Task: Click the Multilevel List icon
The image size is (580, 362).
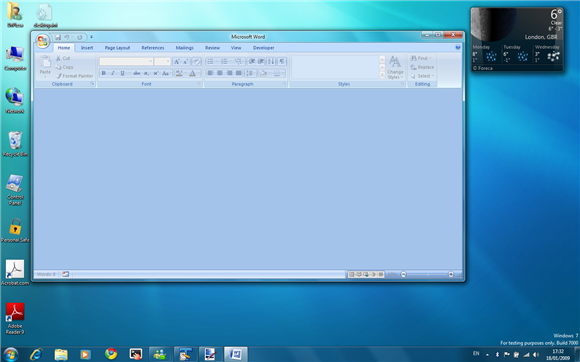Action: 238,61
